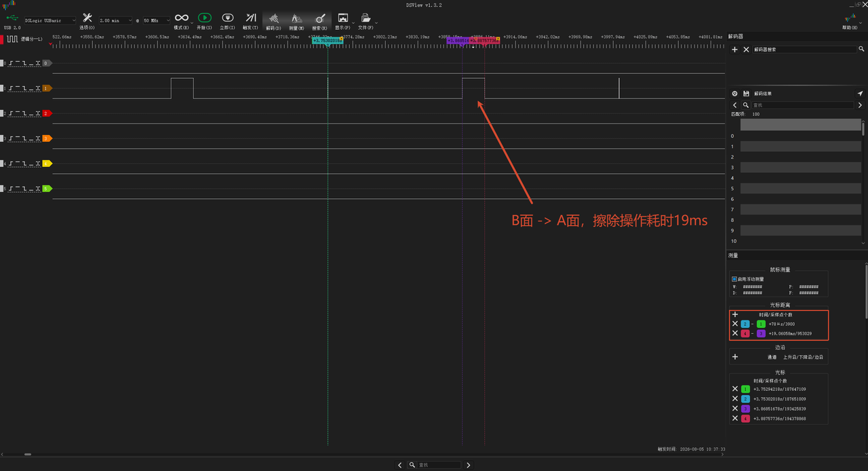Open decode result settings gear icon
868x471 pixels.
point(734,93)
